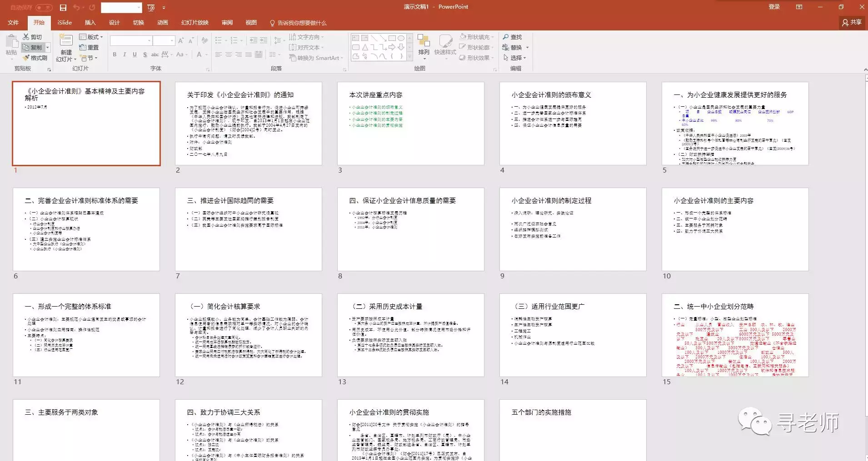Start slideshow from beginning via quick access icon
Screen dimensions: 868x461
(x=151, y=7)
